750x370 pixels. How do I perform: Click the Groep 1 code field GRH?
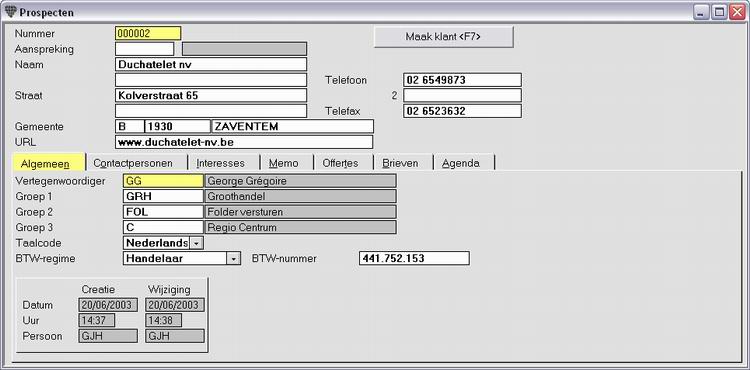click(x=163, y=196)
